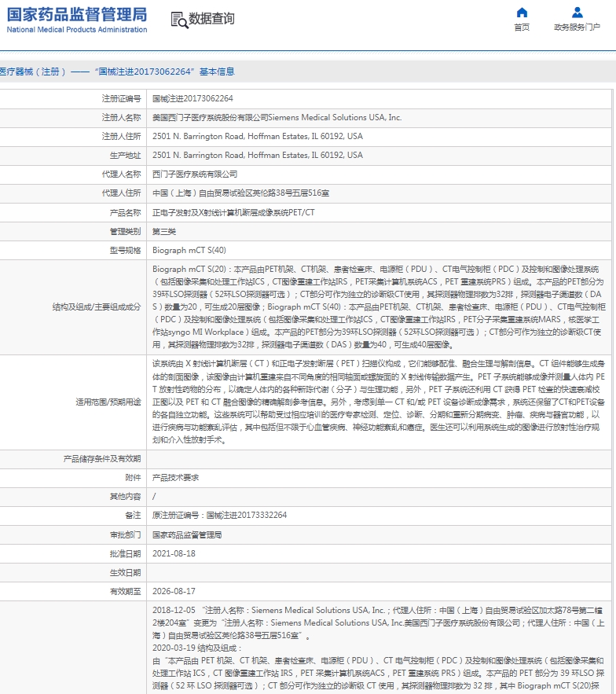Select the remark 原注册证编号 value

pos(219,515)
